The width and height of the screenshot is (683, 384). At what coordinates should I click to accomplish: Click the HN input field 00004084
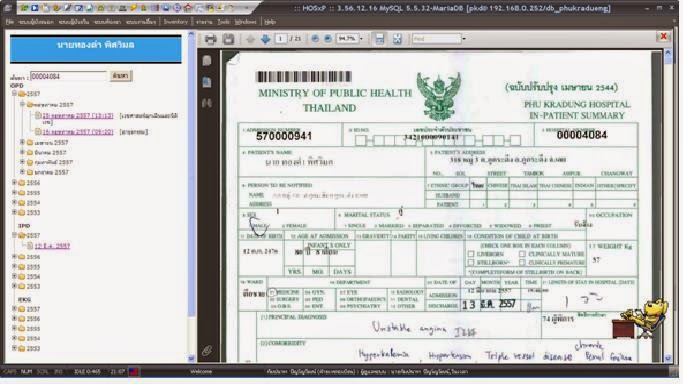(68, 76)
